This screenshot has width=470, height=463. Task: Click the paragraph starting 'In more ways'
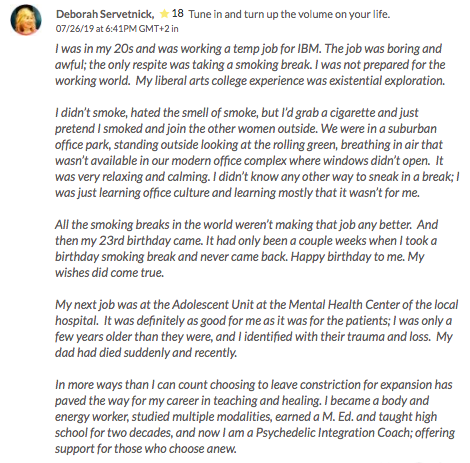pos(255,417)
